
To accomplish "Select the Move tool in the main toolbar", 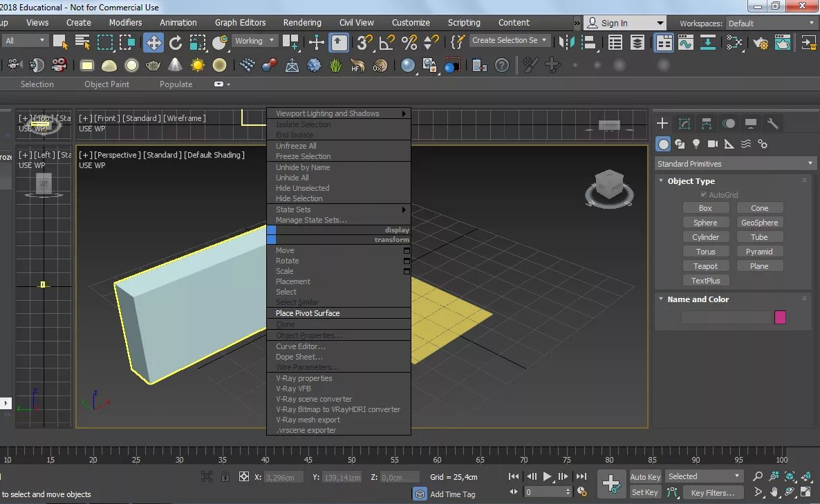I will coord(153,43).
